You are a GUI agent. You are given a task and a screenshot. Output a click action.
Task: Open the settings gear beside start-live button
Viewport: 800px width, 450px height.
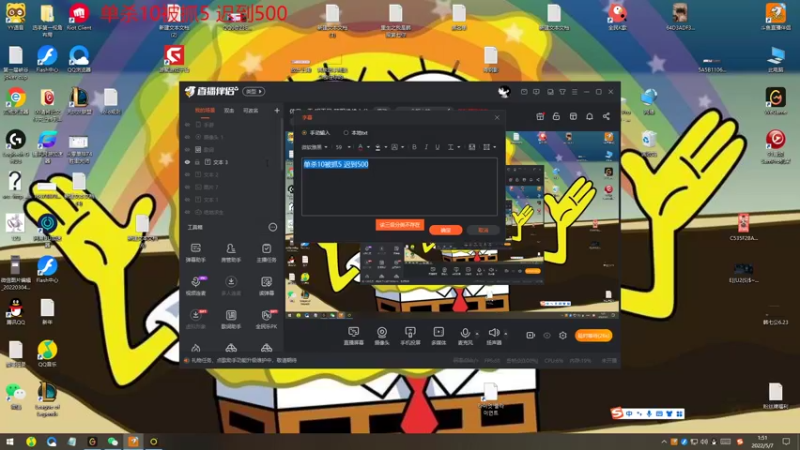pyautogui.click(x=563, y=335)
